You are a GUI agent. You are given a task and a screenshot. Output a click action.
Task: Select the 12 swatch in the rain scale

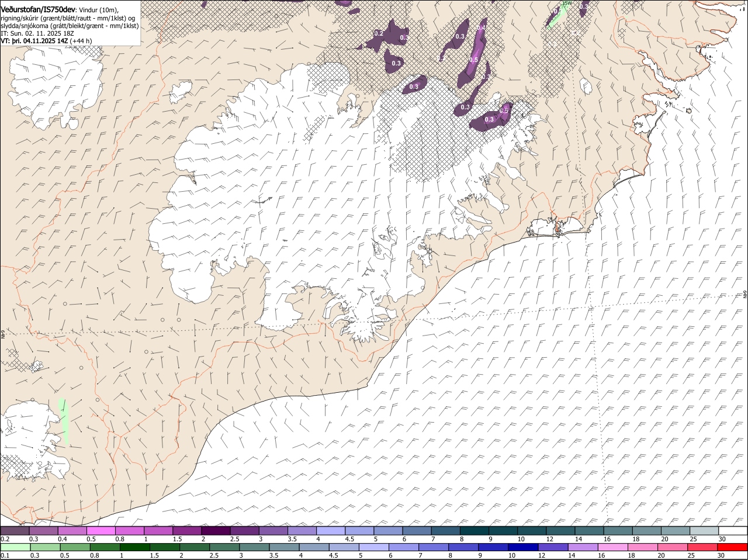(x=553, y=547)
